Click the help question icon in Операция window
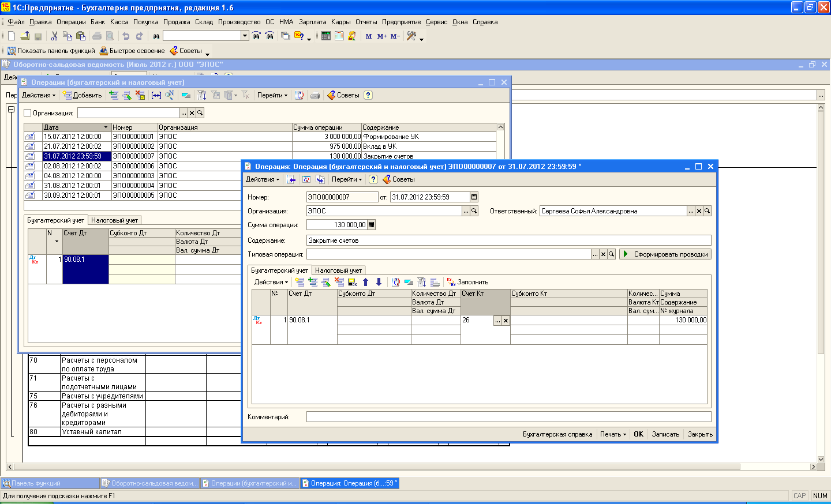Viewport: 831px width, 504px height. click(373, 179)
